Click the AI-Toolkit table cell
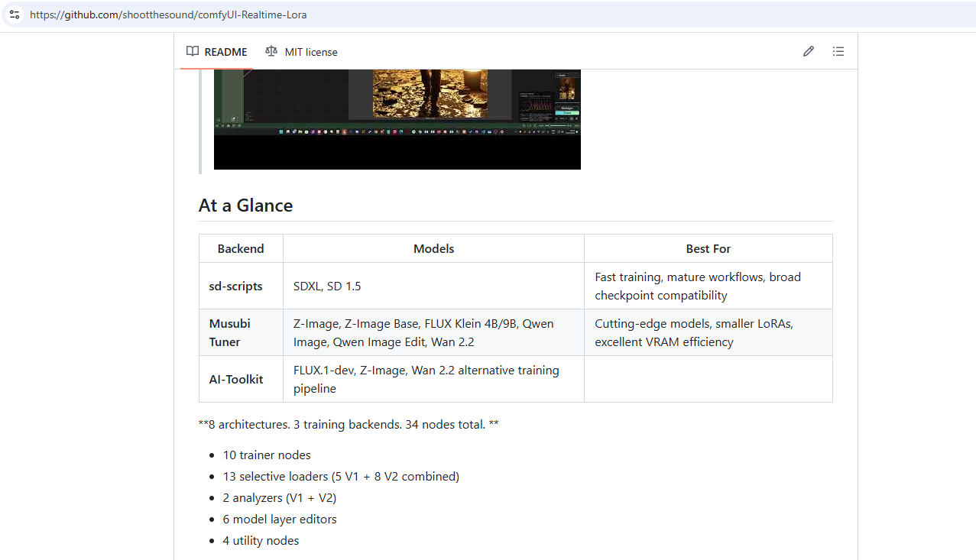This screenshot has height=560, width=976. point(241,379)
